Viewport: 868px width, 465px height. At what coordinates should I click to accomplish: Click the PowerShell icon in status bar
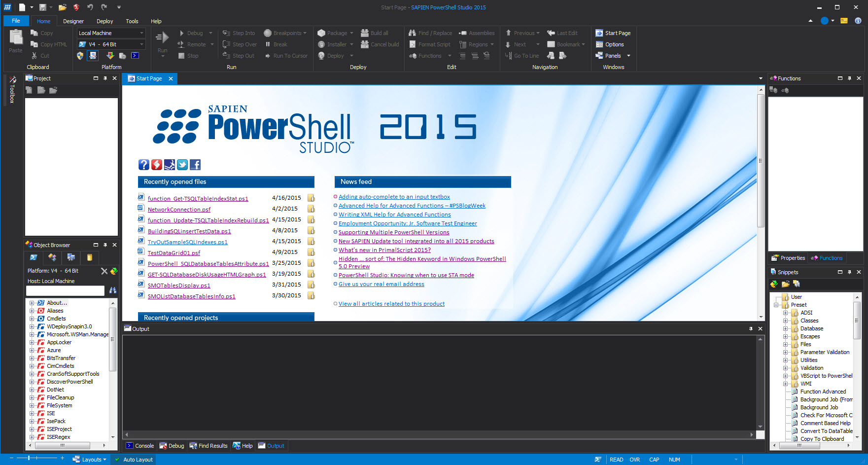click(598, 460)
